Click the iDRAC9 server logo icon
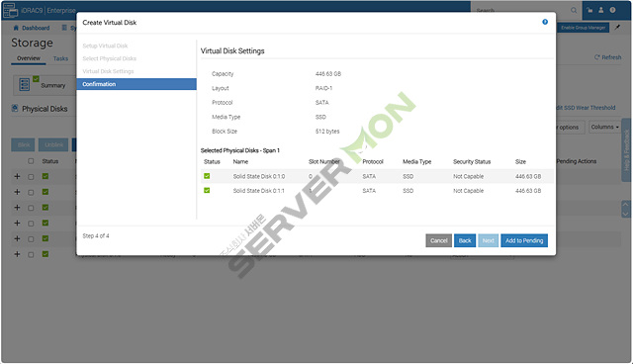This screenshot has height=364, width=633. pyautogui.click(x=11, y=10)
